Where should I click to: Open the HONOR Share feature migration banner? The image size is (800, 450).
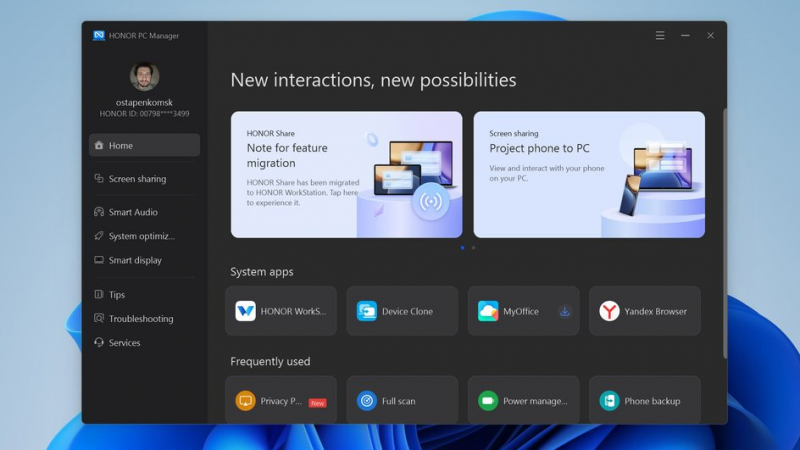(x=346, y=174)
